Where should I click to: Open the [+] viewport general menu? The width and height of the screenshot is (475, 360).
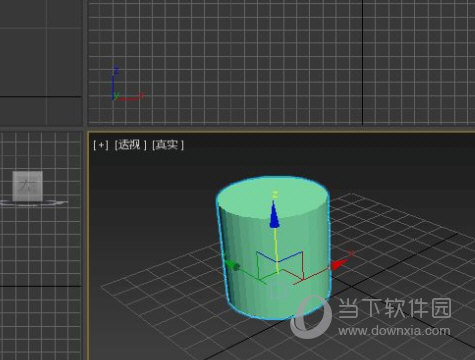101,145
